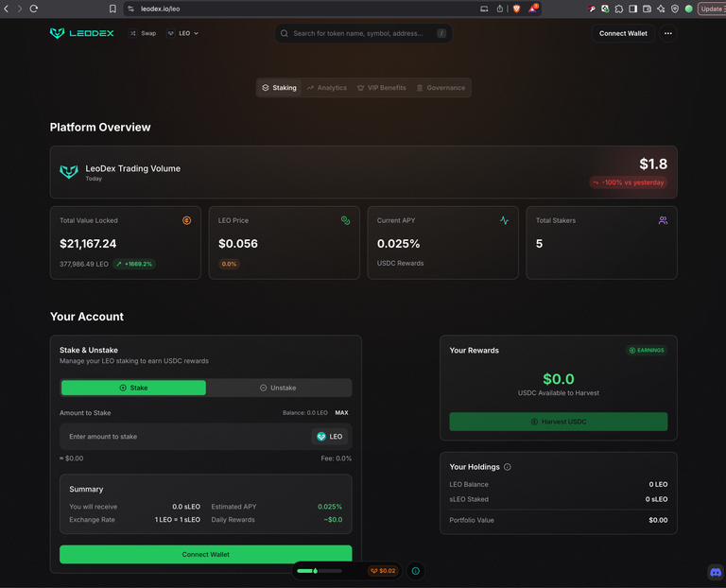Click the green profile avatar circle

coord(689,9)
